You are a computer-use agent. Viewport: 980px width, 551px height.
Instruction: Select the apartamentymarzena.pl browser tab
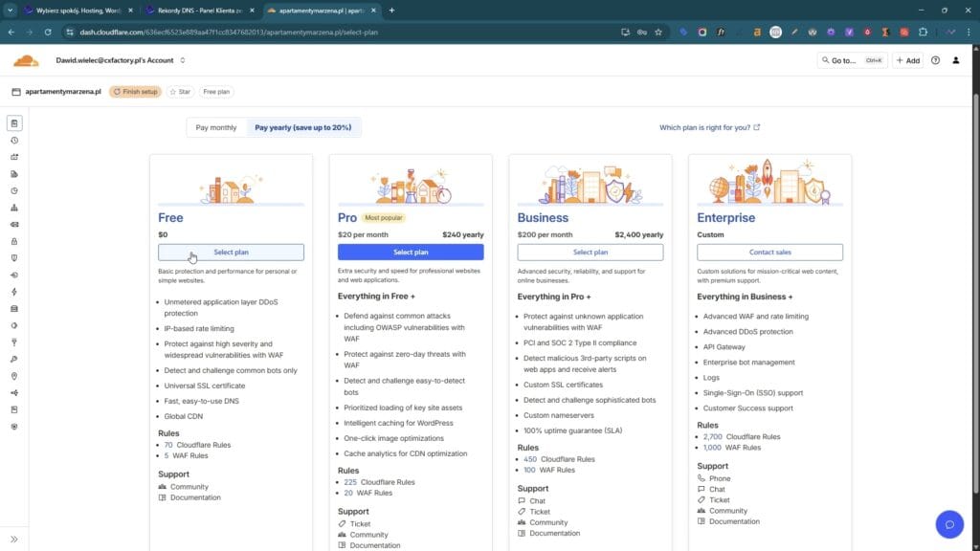click(322, 11)
